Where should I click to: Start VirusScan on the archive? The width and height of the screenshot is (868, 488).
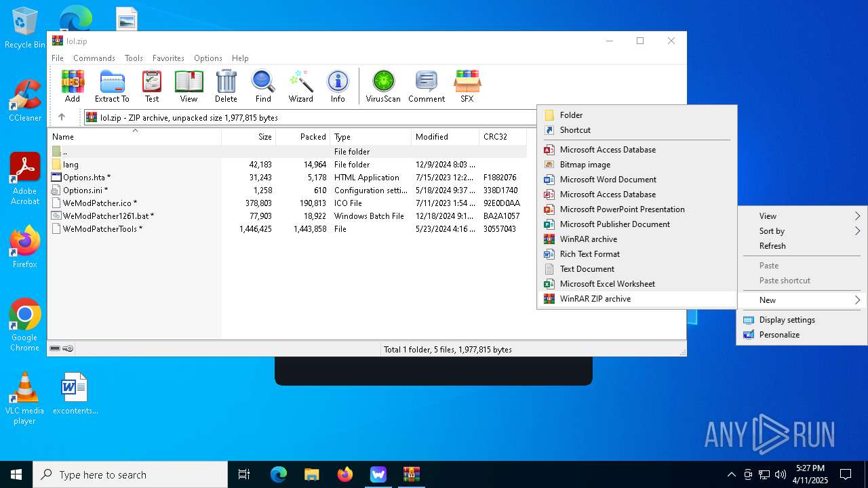[383, 86]
